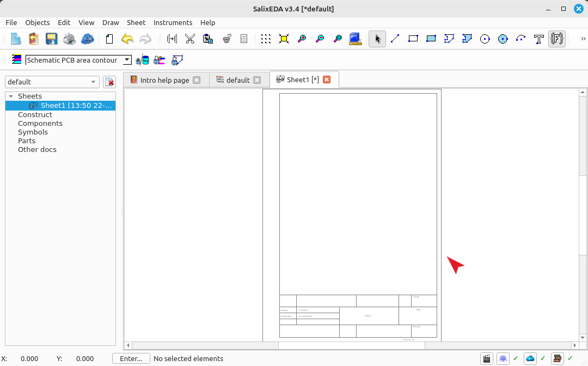Viewport: 588px width, 366px height.
Task: Open the Help menu
Action: [x=208, y=22]
